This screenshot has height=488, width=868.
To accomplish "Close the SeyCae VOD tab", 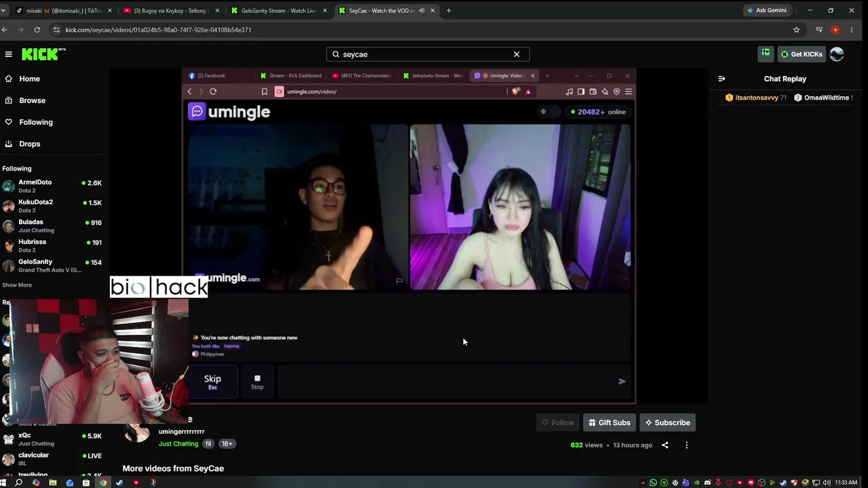I will point(433,11).
